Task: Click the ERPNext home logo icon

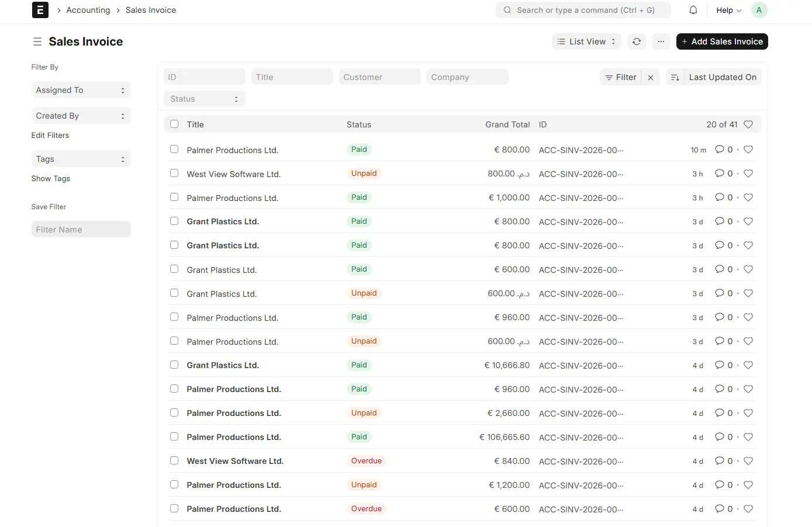Action: [40, 10]
